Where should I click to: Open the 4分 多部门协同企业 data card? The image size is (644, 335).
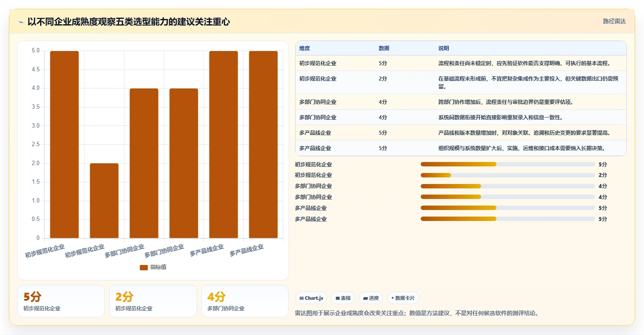pos(245,301)
